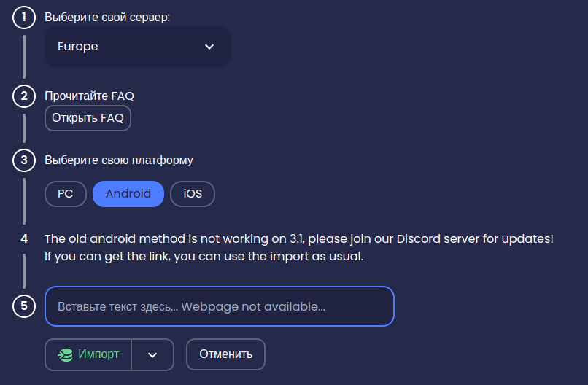Select the Android platform option
The height and width of the screenshot is (385, 588).
(128, 194)
